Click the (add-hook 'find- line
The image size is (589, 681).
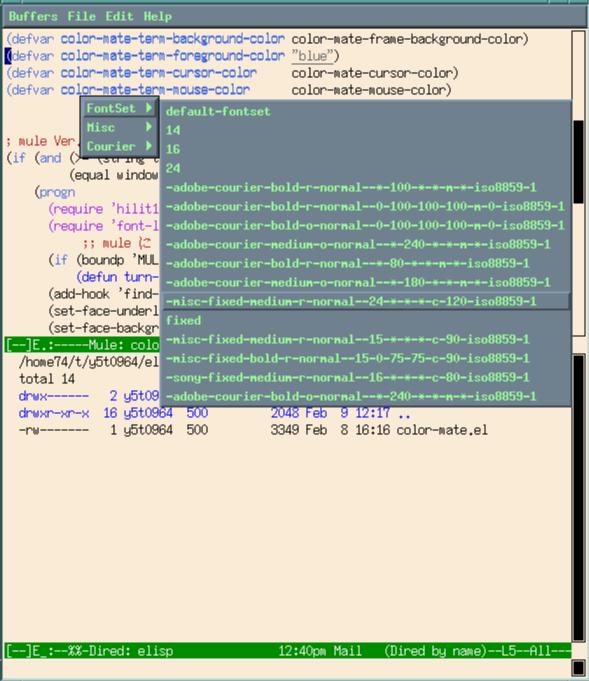tap(103, 294)
